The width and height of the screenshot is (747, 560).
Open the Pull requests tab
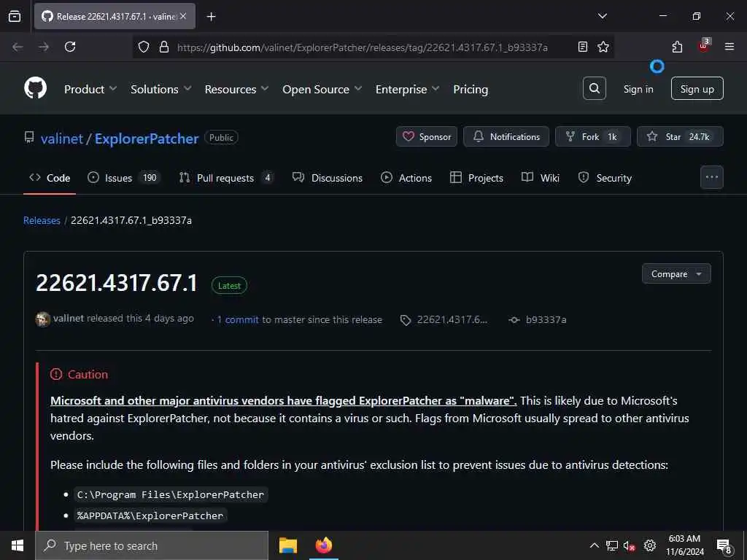226,178
